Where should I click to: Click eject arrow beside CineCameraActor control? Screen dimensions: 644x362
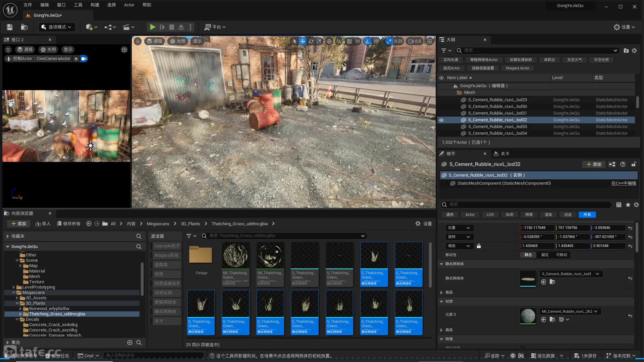[76, 59]
